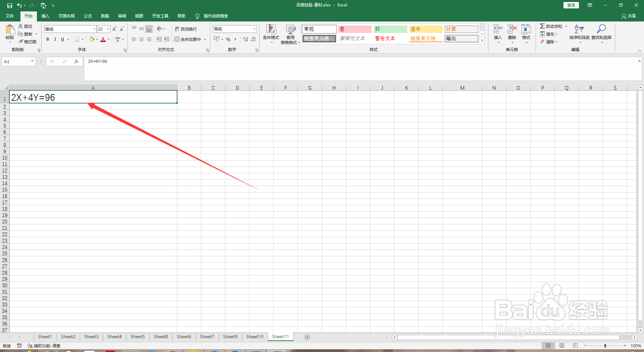The height and width of the screenshot is (352, 644).
Task: Open the number format 常规 dropdown
Action: click(x=254, y=29)
